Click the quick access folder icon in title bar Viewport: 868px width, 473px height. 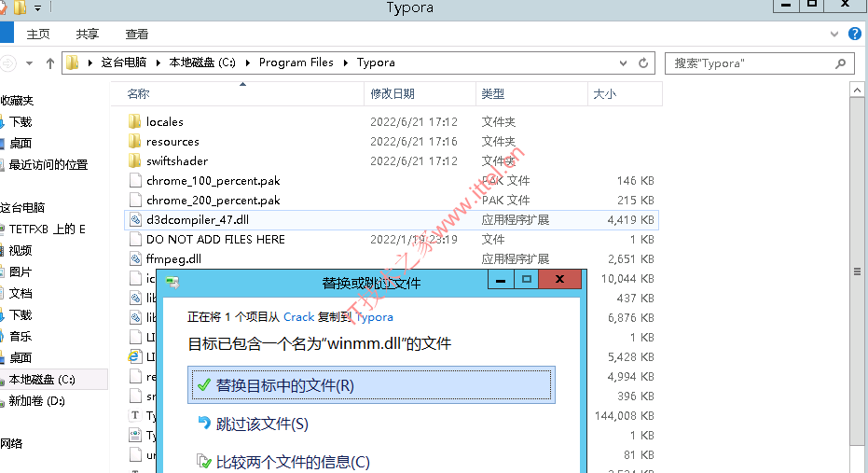pos(20,7)
